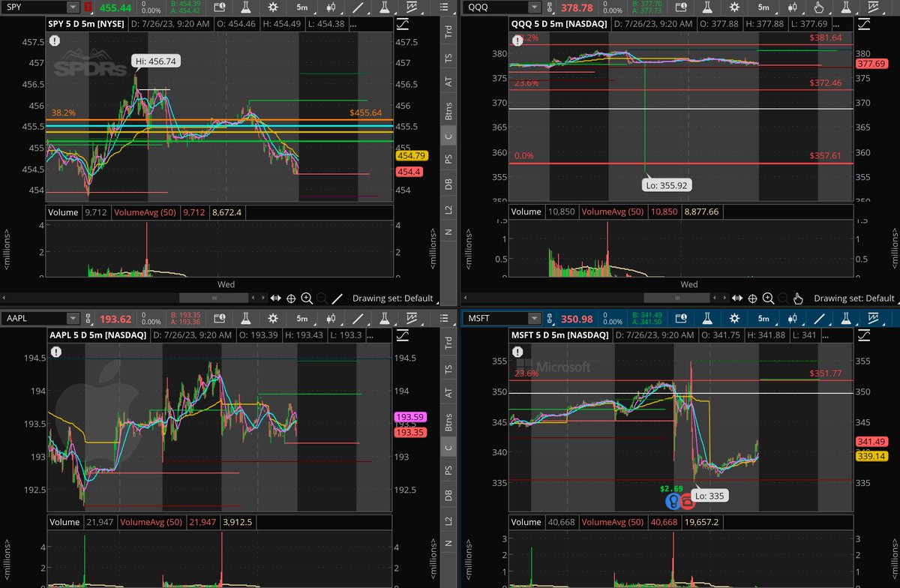Open SPY patterns flask icon
The image size is (900, 588).
click(384, 7)
